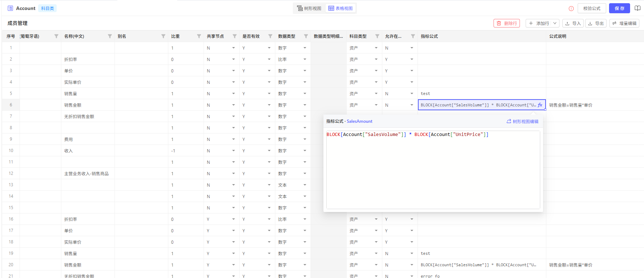Click the 公式说明 column header
The image size is (644, 278).
pyautogui.click(x=595, y=36)
